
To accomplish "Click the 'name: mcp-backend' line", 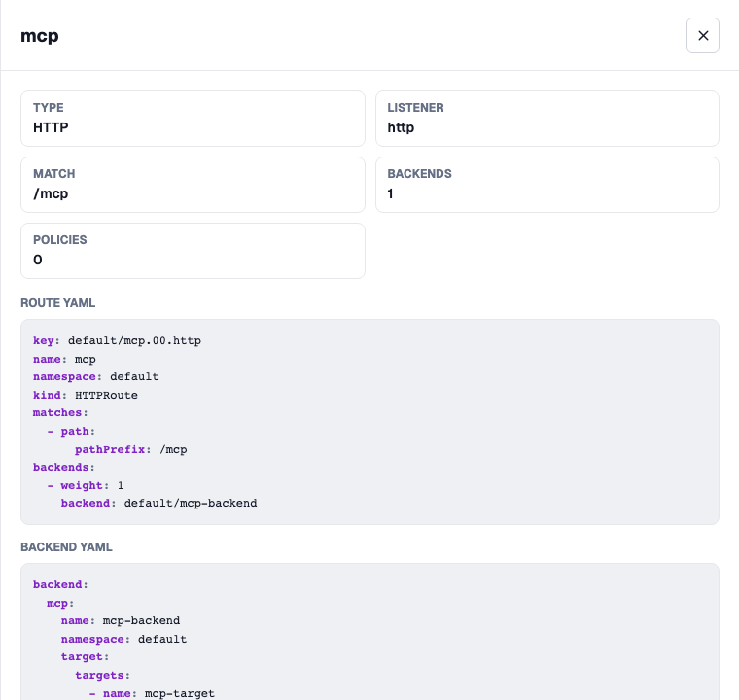I will coord(121,621).
